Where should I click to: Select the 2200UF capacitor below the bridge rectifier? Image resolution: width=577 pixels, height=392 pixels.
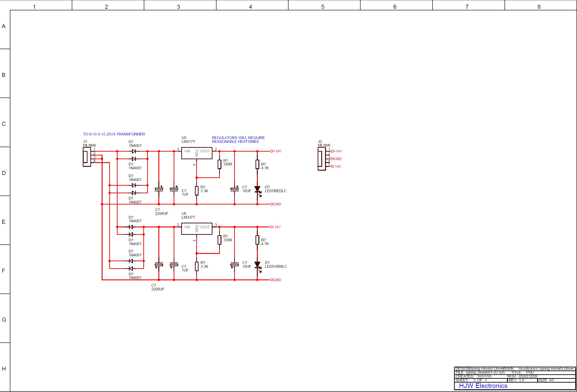[158, 190]
